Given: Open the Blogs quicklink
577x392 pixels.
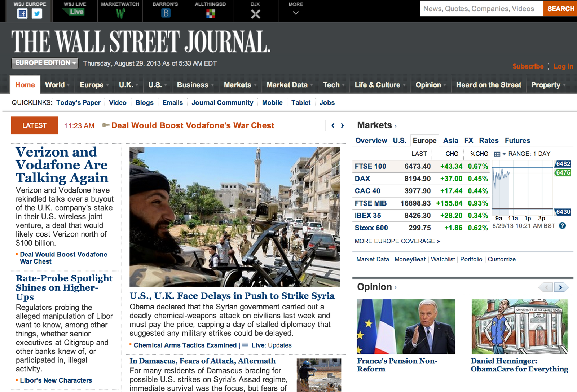Looking at the screenshot, I should (145, 103).
